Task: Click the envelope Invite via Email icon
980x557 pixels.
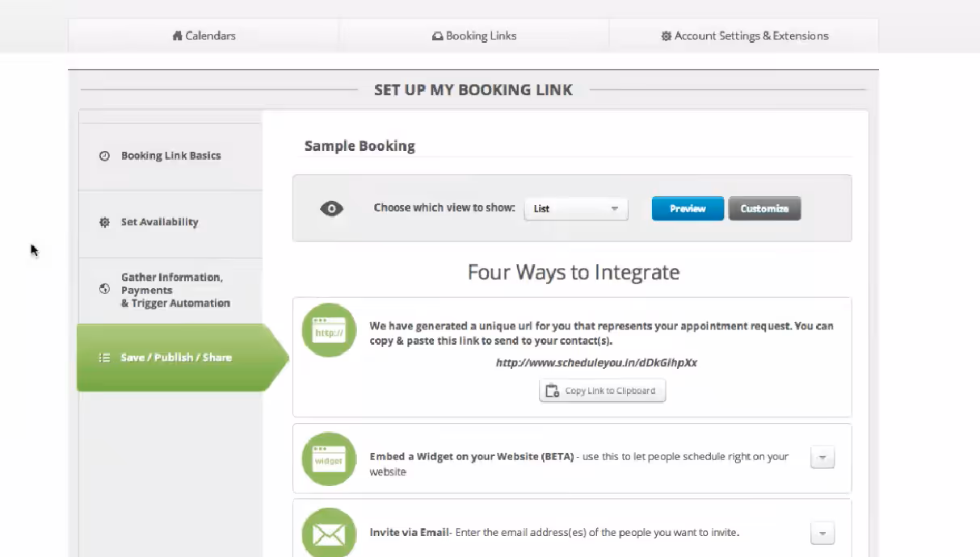Action: [x=329, y=533]
